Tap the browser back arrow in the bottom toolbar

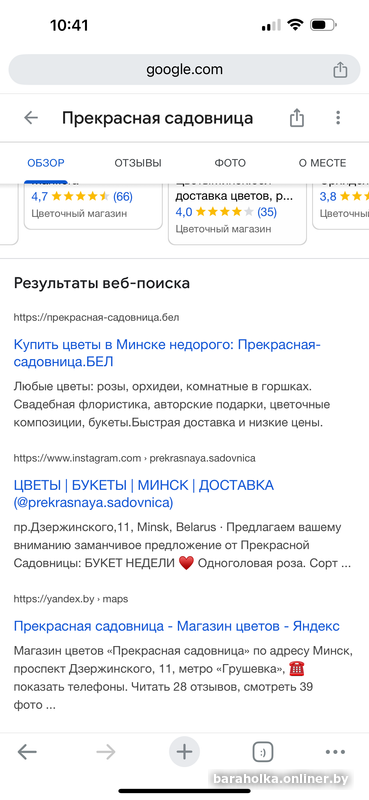tap(27, 752)
